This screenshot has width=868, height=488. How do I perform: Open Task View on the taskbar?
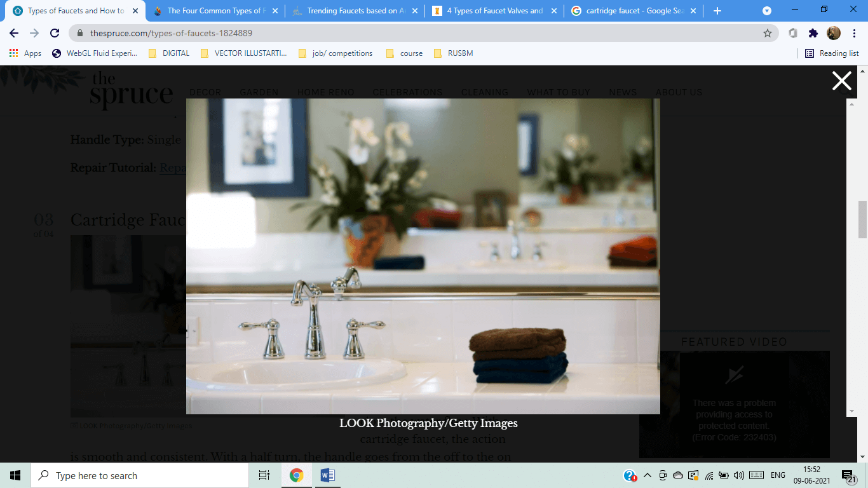tap(264, 475)
